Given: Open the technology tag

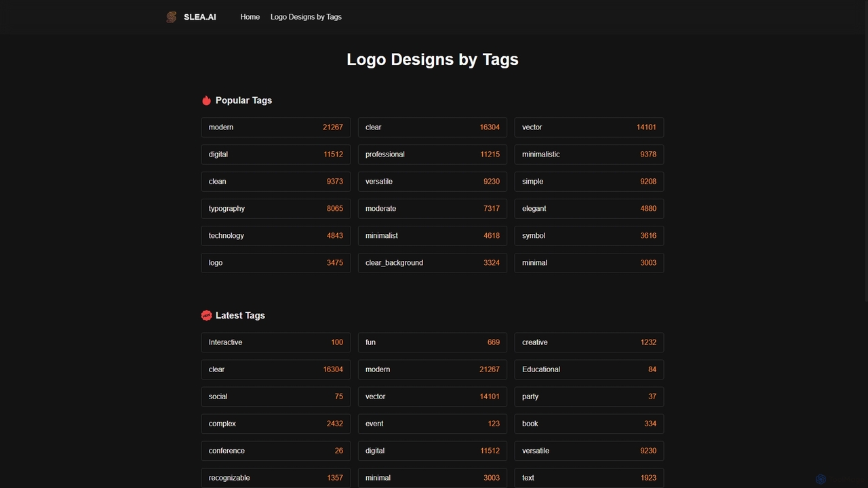Looking at the screenshot, I should pos(276,236).
